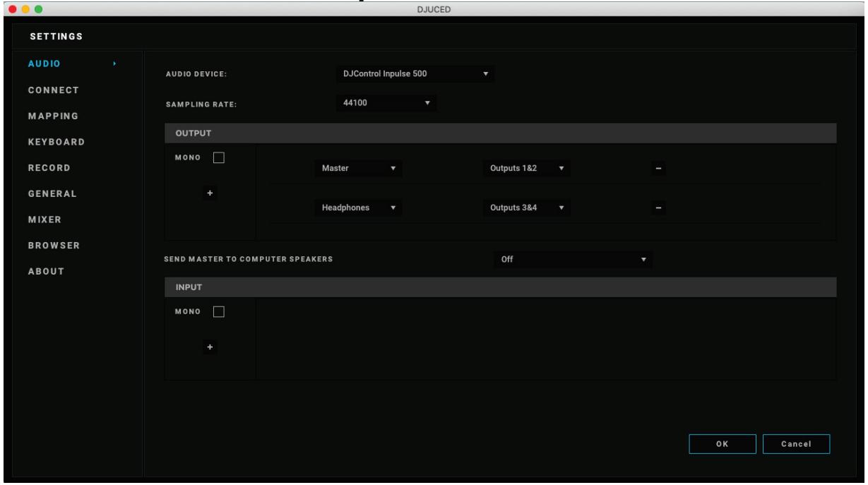
Task: Open the MAPPING settings section
Action: pos(53,116)
